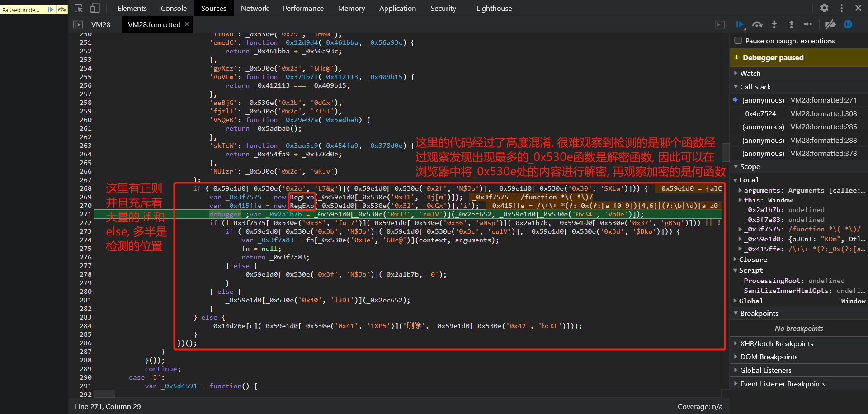
Task: Toggle device toolbar emulation mode
Action: pos(95,8)
